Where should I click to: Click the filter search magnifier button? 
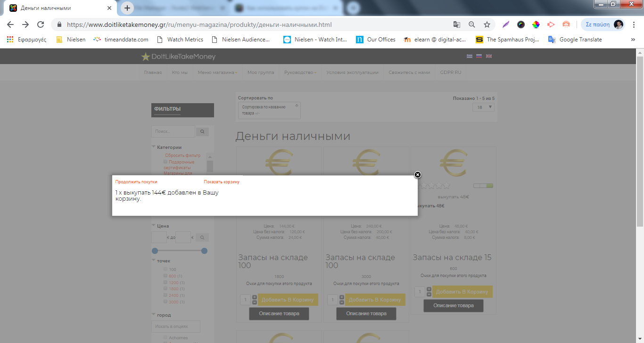point(202,132)
